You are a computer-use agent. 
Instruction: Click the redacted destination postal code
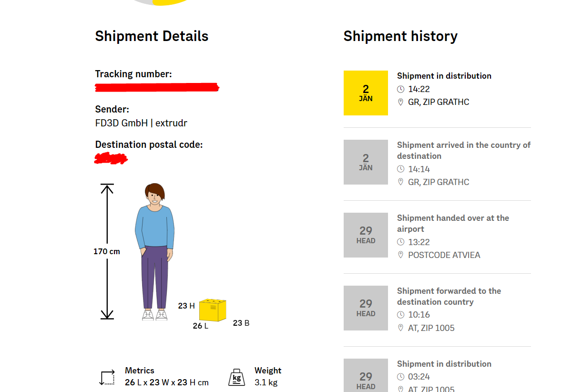pyautogui.click(x=111, y=158)
